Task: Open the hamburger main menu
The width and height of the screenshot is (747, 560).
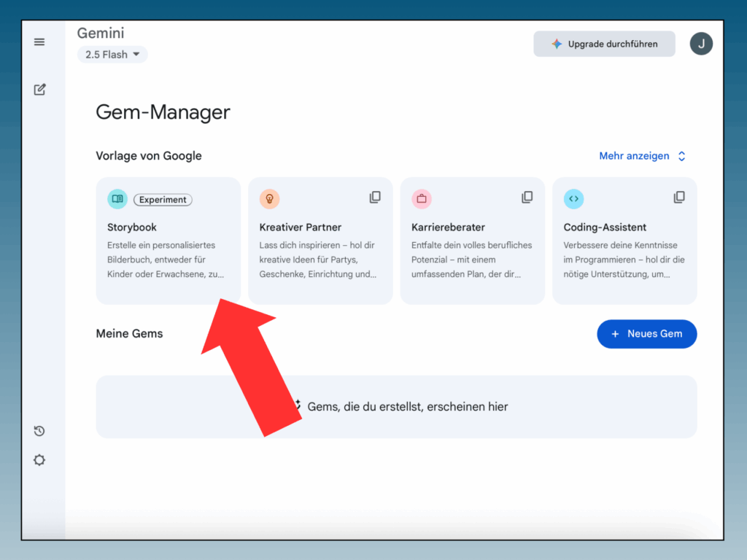Action: point(39,42)
